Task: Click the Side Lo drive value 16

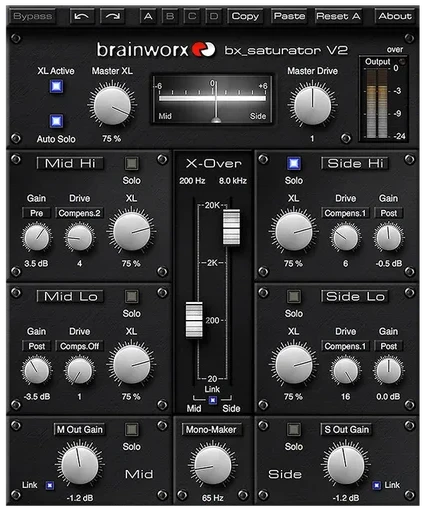Action: 345,397
